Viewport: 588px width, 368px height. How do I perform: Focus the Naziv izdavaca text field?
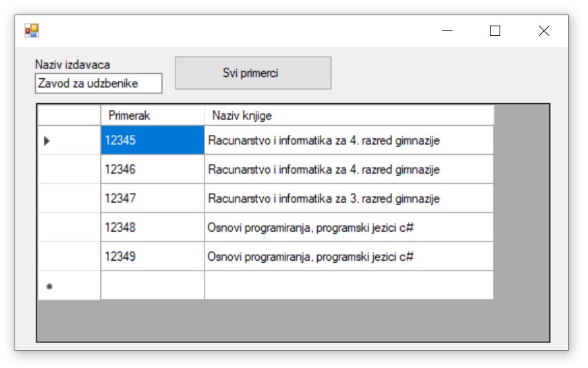tap(98, 83)
